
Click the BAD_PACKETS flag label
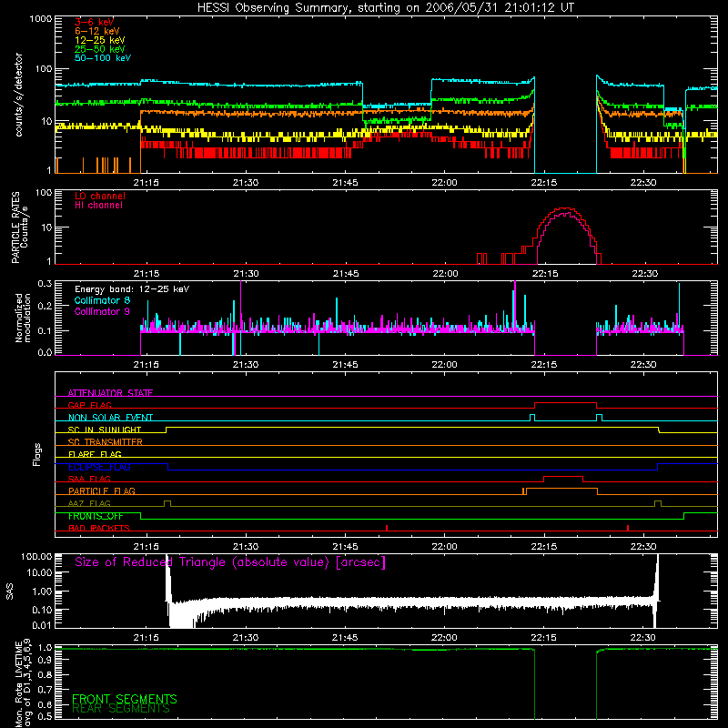(x=99, y=528)
